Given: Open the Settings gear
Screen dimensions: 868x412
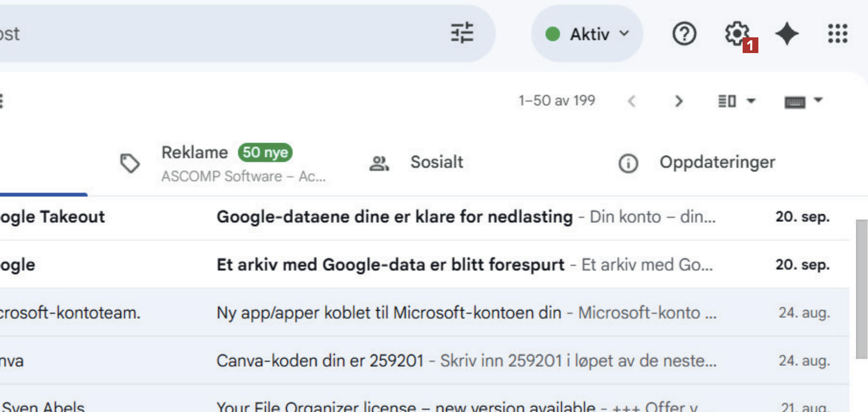Looking at the screenshot, I should pos(737,33).
